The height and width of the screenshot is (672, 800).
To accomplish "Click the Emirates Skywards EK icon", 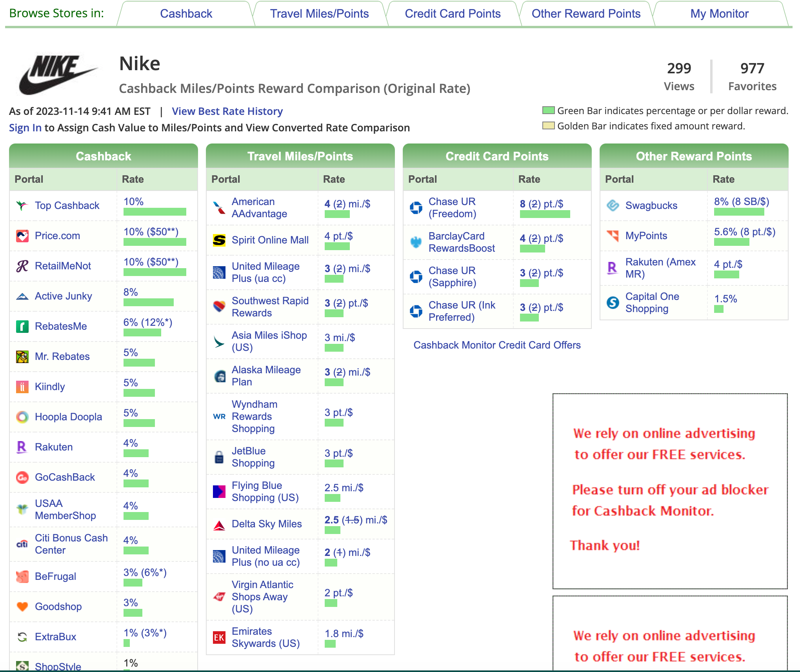I will (219, 637).
